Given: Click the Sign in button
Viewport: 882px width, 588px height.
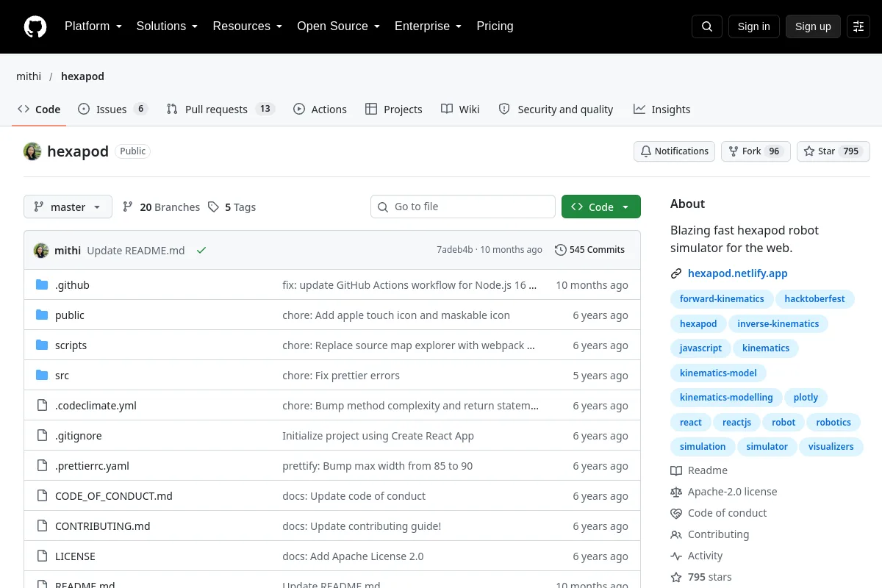Looking at the screenshot, I should 753,26.
